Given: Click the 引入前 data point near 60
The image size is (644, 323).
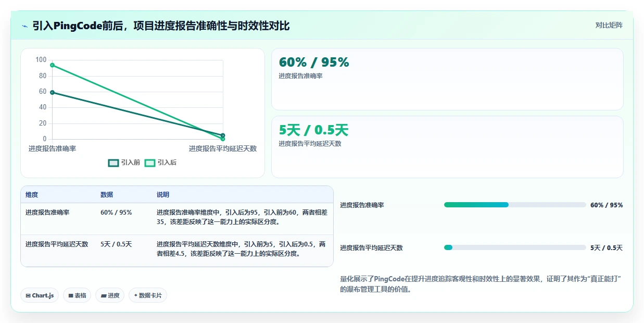Looking at the screenshot, I should click(52, 92).
